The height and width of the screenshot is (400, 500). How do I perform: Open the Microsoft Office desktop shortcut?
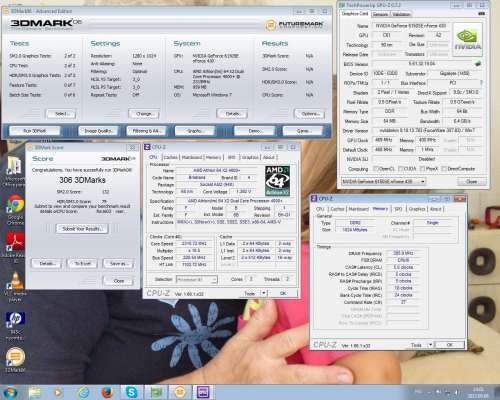point(15,172)
